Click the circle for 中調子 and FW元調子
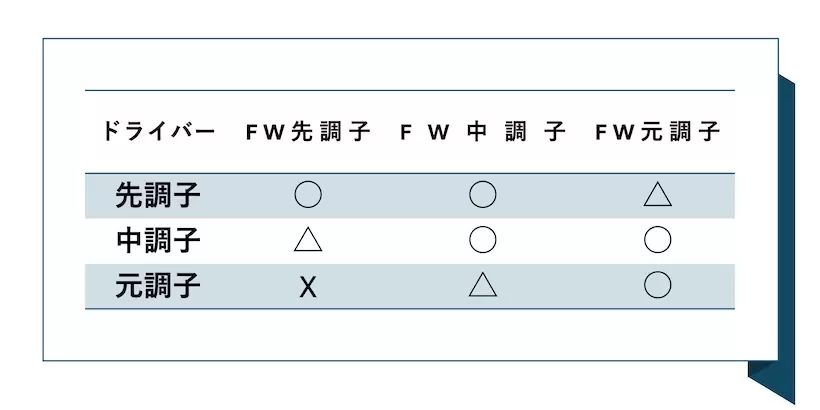The height and width of the screenshot is (410, 820). [x=657, y=241]
